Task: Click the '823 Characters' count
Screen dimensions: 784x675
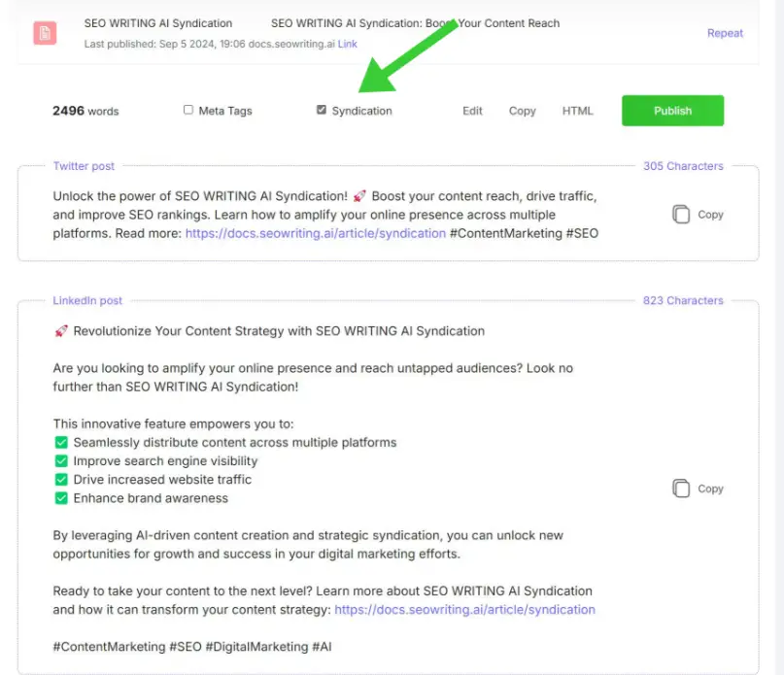Action: tap(683, 300)
